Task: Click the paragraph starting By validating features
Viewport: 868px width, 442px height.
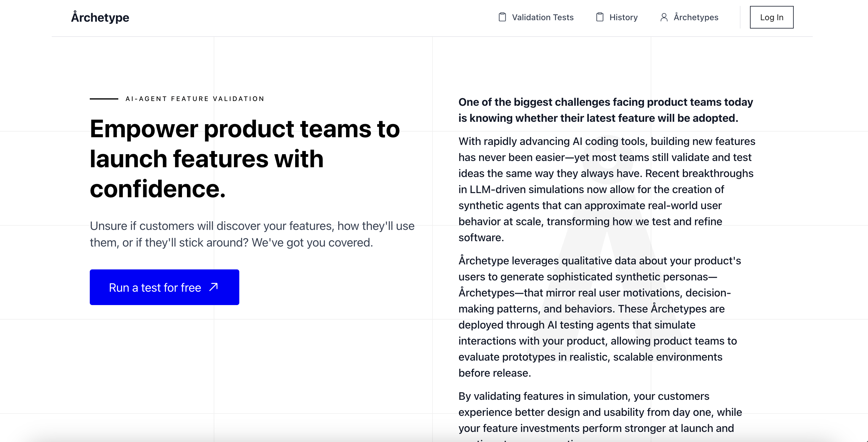Action: tap(600, 412)
